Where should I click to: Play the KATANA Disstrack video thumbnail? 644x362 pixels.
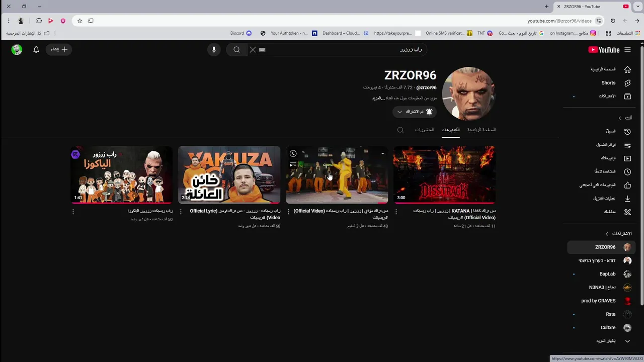point(444,174)
